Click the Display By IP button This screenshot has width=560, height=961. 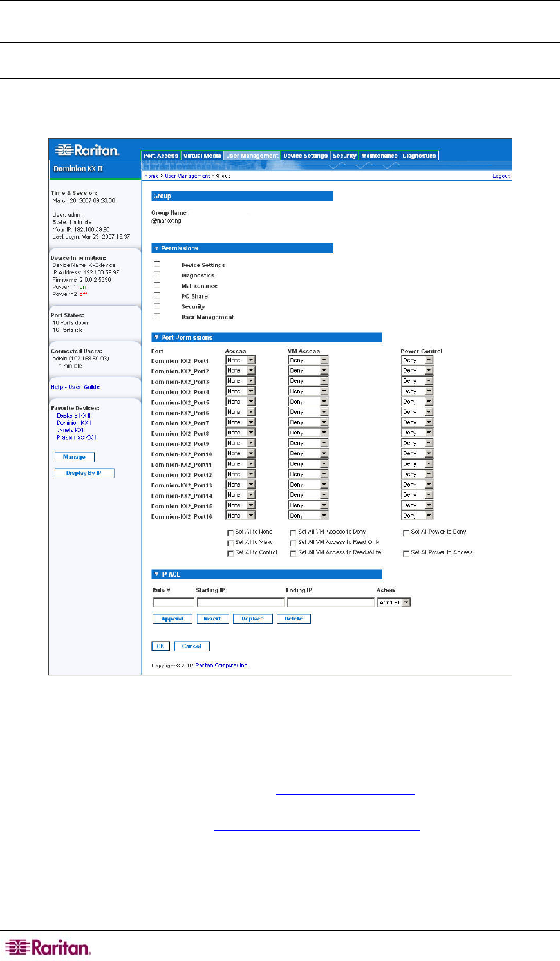[84, 473]
